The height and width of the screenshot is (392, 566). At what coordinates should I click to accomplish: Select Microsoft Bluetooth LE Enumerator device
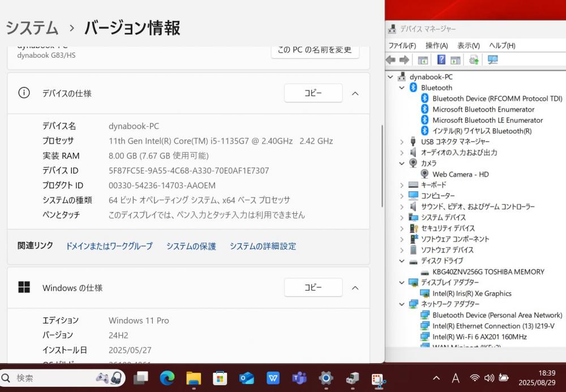[x=488, y=120]
